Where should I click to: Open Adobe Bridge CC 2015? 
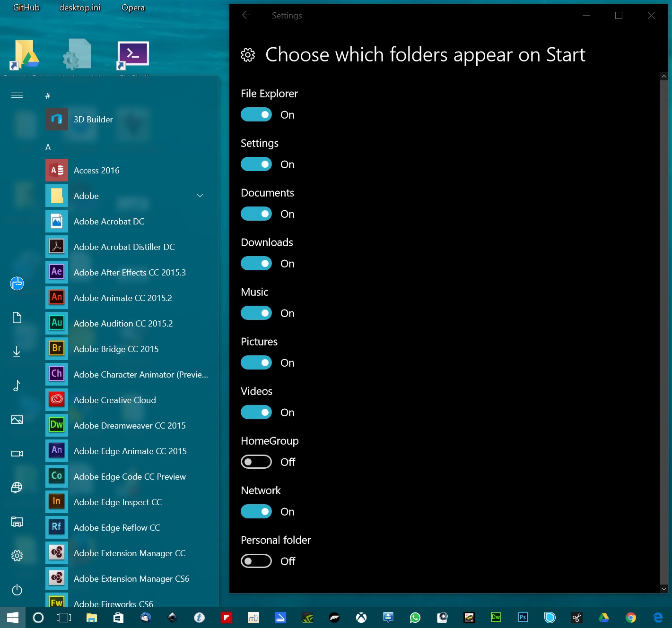[128, 349]
